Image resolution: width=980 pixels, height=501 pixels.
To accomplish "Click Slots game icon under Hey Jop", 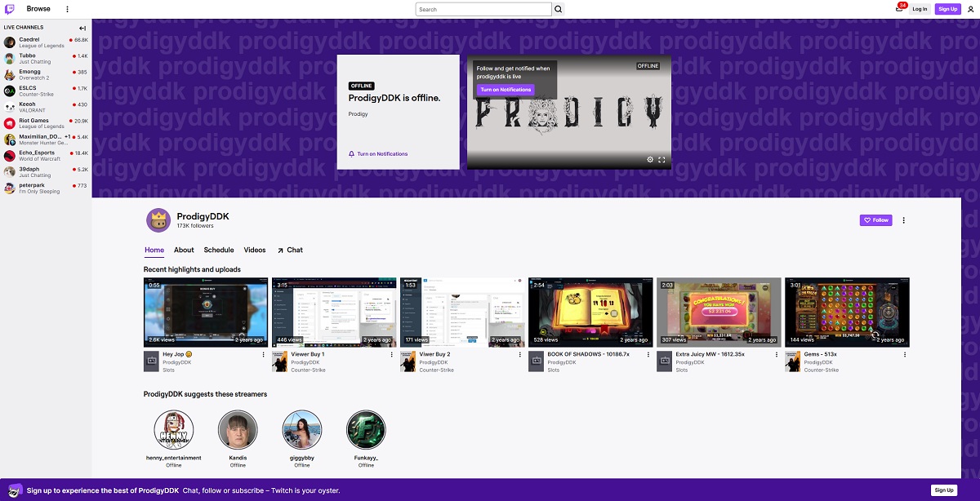I will (x=151, y=361).
